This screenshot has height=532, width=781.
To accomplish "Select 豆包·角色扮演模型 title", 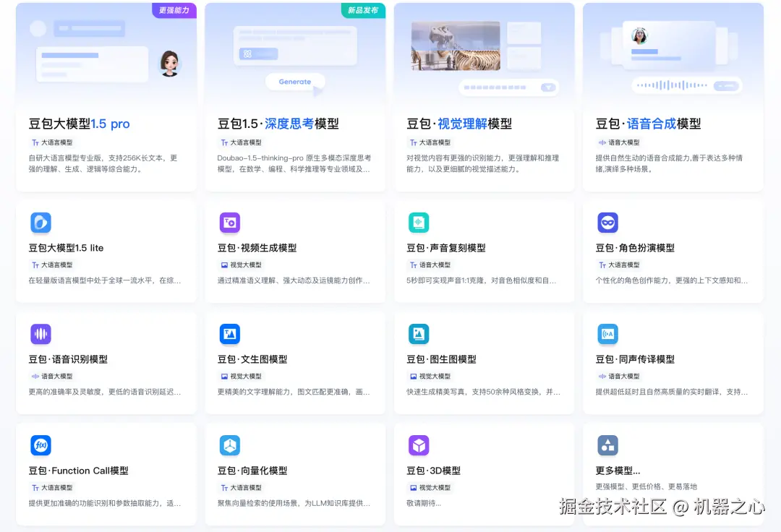I will pyautogui.click(x=635, y=248).
